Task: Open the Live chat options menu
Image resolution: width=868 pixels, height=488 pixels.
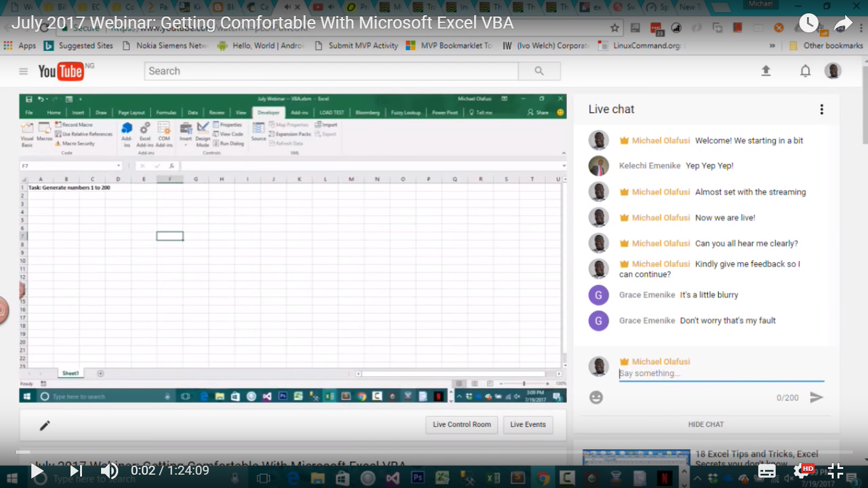Action: 822,109
